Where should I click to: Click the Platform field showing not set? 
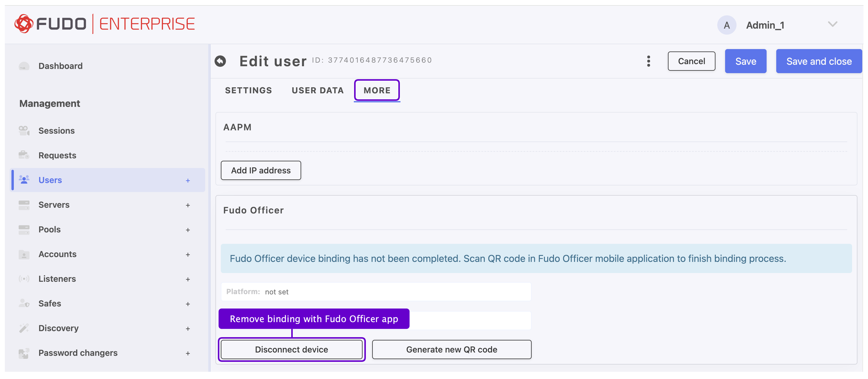(x=376, y=292)
